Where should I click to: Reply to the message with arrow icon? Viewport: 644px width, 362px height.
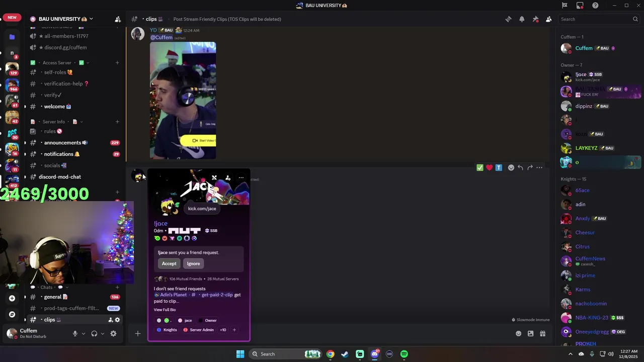(520, 167)
